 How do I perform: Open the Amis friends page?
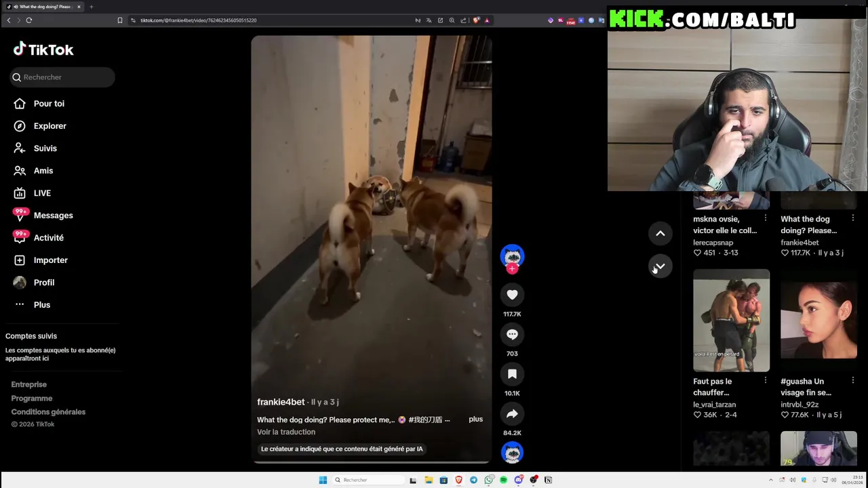[x=34, y=171]
